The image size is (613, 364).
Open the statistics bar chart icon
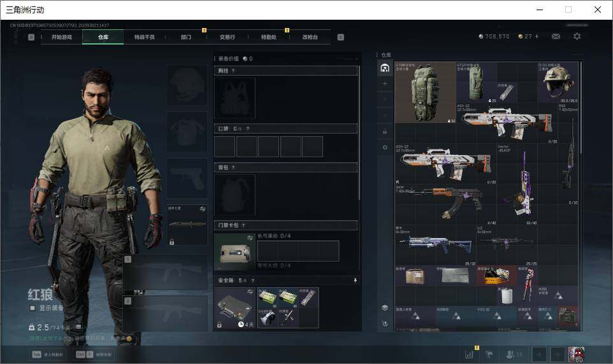pyautogui.click(x=470, y=354)
